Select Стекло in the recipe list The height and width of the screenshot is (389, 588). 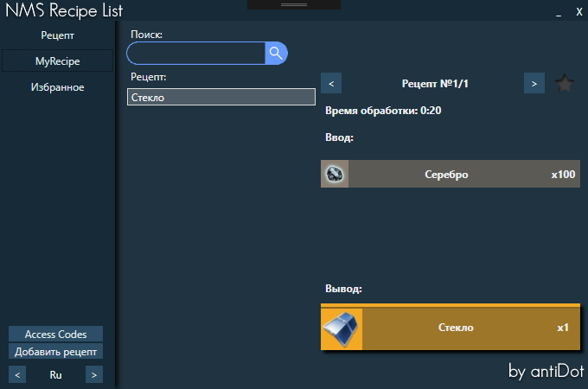click(x=221, y=97)
